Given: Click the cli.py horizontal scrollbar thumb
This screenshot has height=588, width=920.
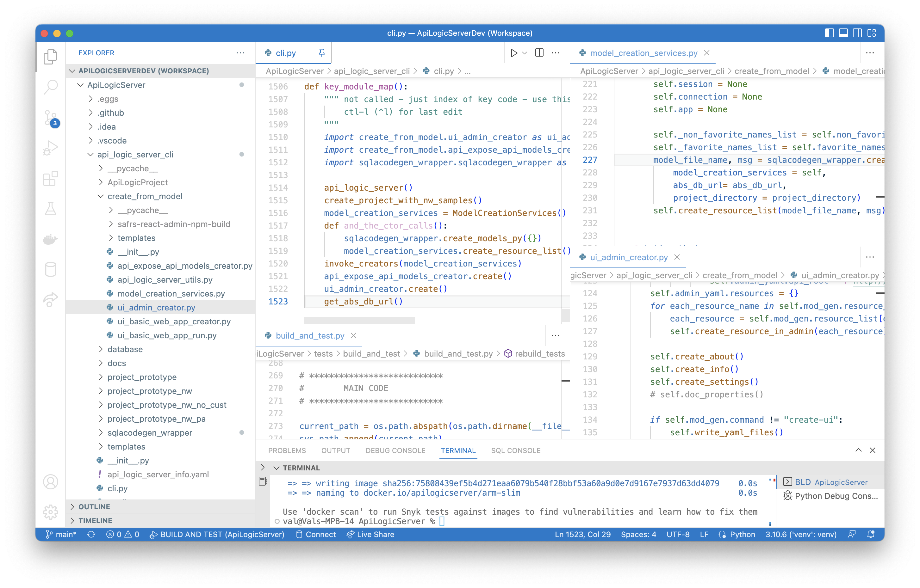Looking at the screenshot, I should point(359,320).
